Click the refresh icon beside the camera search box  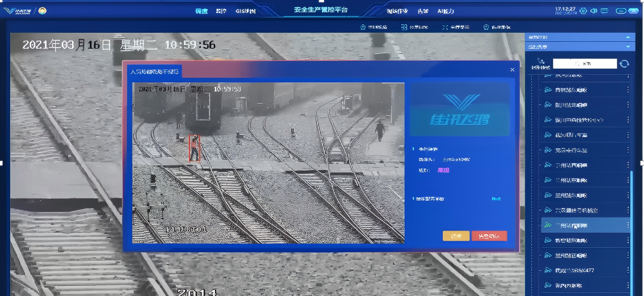[x=624, y=63]
